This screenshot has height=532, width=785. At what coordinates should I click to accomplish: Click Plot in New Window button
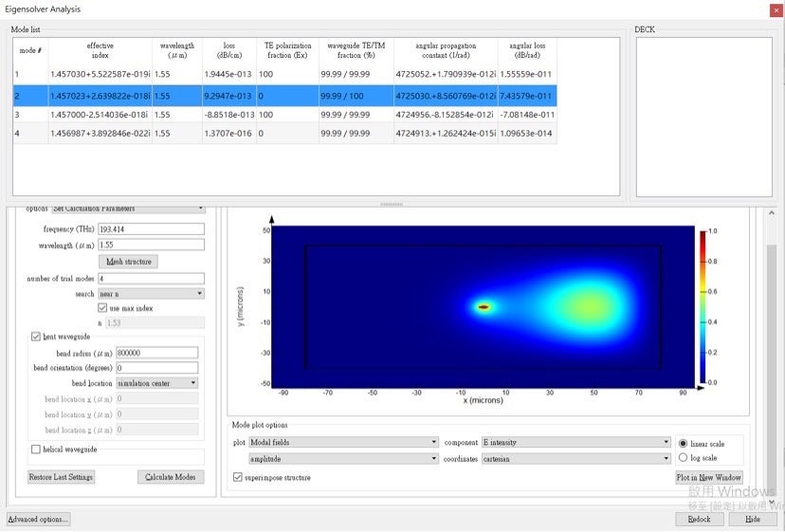[708, 478]
